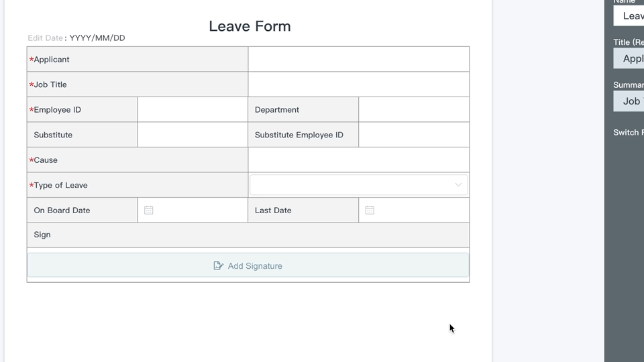Open the Last Date calendar icon
This screenshot has height=362, width=644.
tap(370, 210)
